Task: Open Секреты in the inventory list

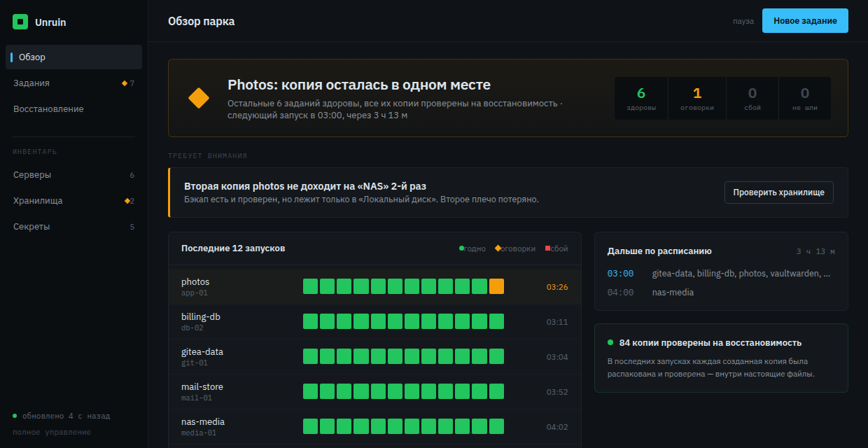Action: [x=73, y=227]
